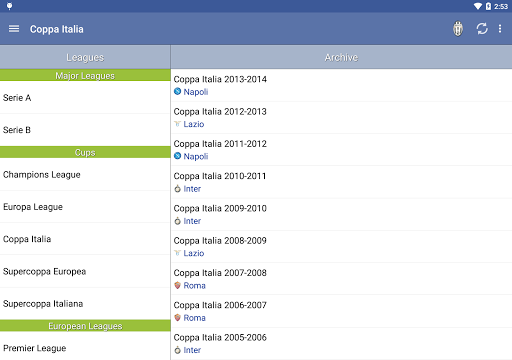Screen dimensions: 512x360
Task: Tap Roma crest in 2007-2008 entry
Action: pyautogui.click(x=178, y=285)
